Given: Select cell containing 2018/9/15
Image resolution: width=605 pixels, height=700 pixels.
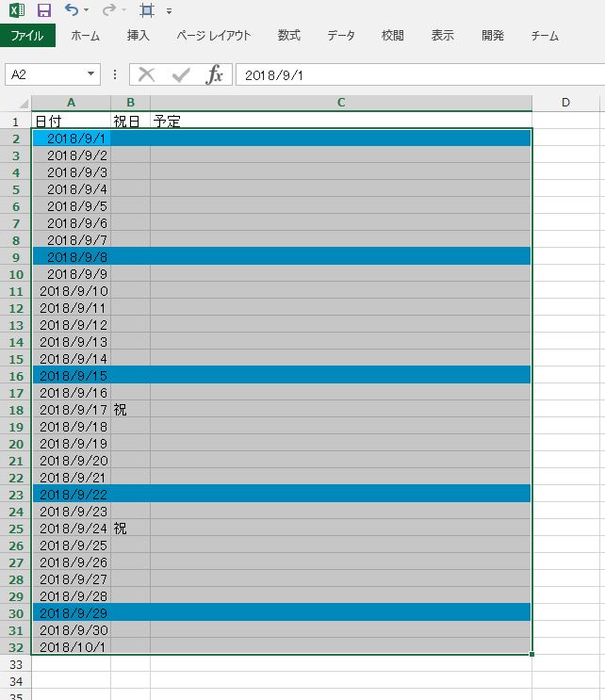Looking at the screenshot, I should pos(72,376).
